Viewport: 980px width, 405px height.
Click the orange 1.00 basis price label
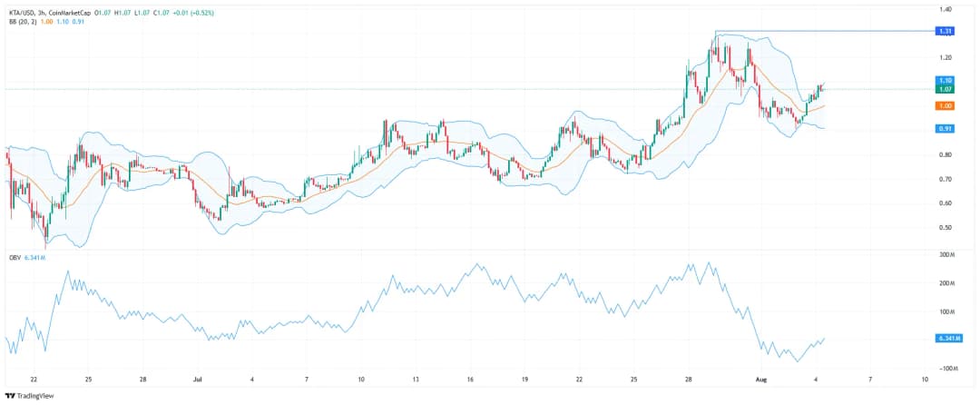[x=945, y=105]
